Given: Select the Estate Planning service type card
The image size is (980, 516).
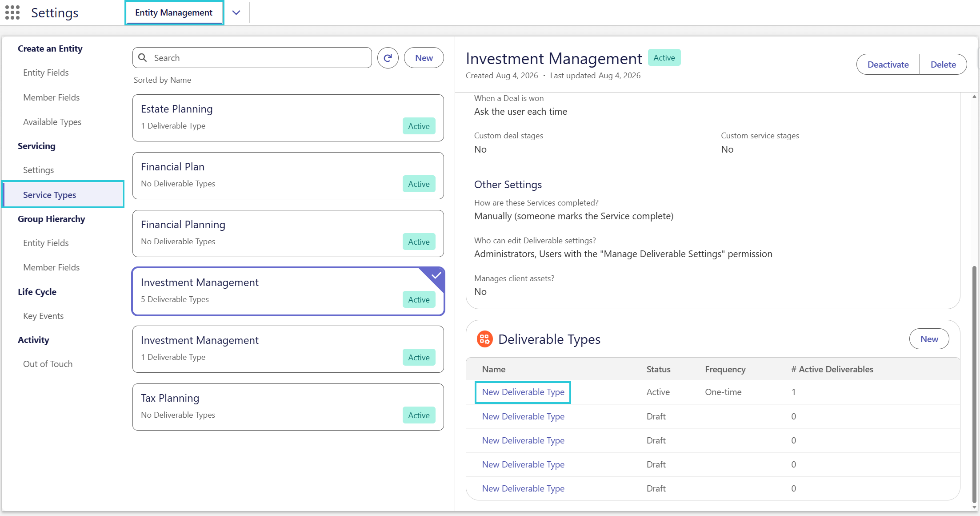Looking at the screenshot, I should click(288, 118).
